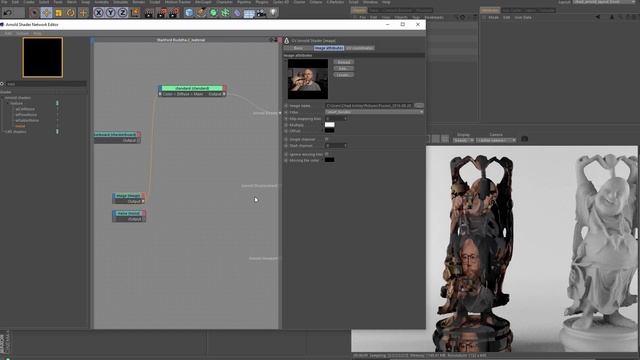640x360 pixels.
Task: Add a blue Cube primitive object
Action: click(189, 13)
